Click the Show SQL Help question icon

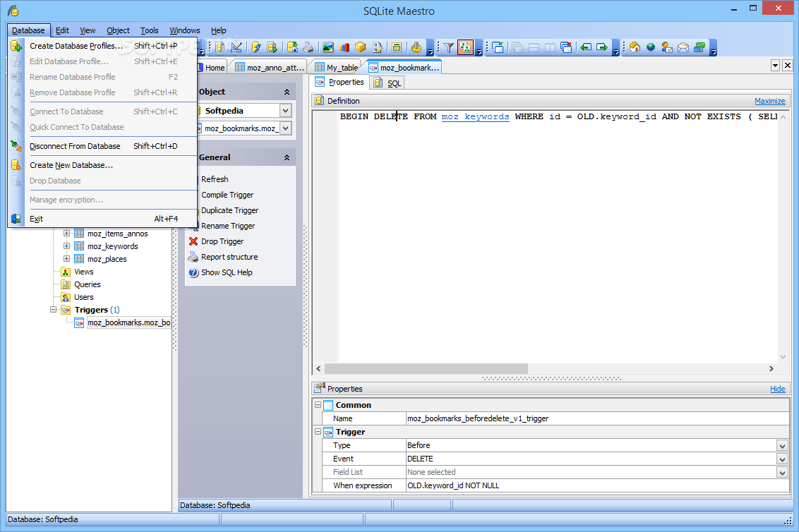click(x=193, y=272)
